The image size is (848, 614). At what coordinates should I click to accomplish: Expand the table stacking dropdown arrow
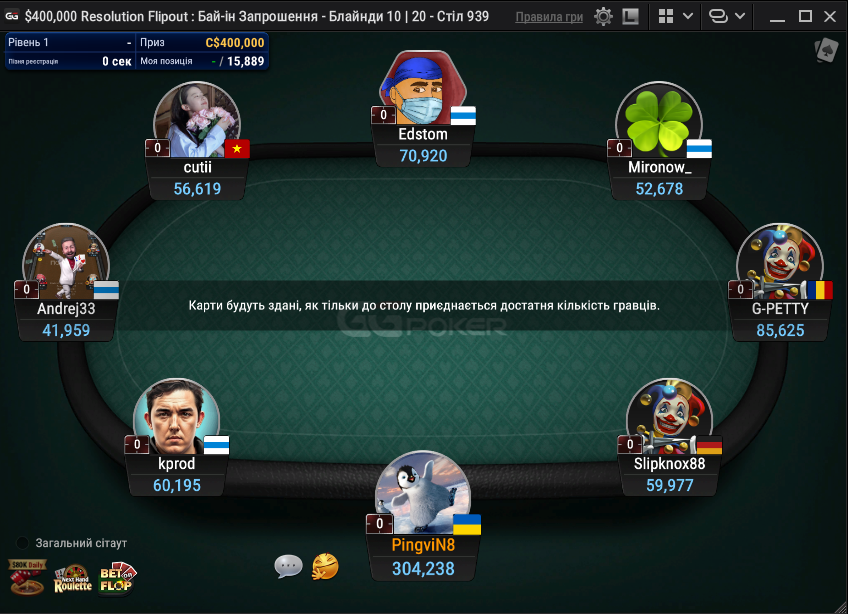(740, 16)
